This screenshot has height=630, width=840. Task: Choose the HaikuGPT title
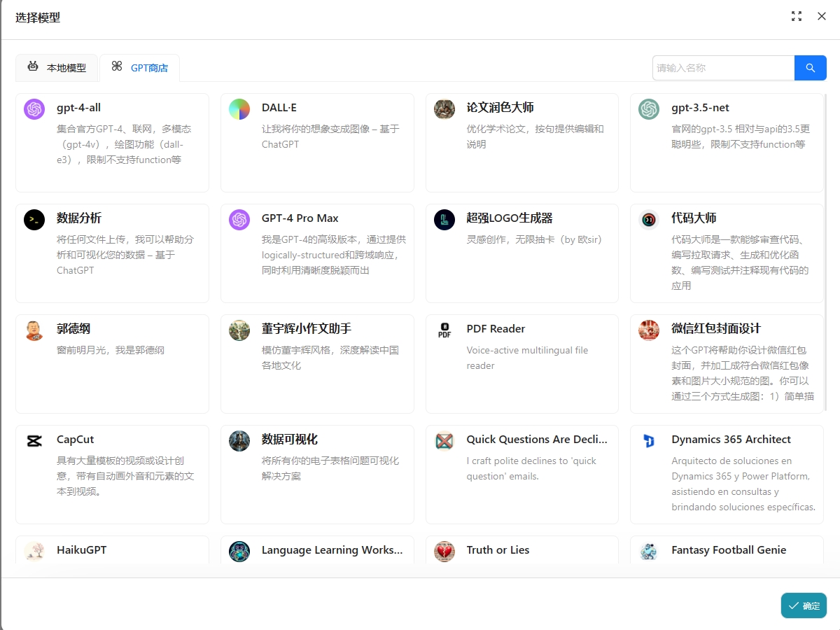click(x=82, y=550)
